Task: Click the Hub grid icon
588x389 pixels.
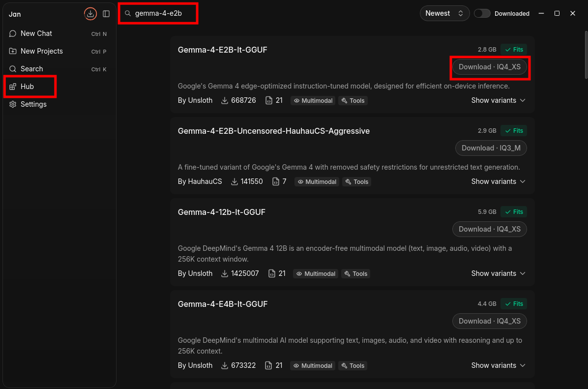Action: [13, 87]
